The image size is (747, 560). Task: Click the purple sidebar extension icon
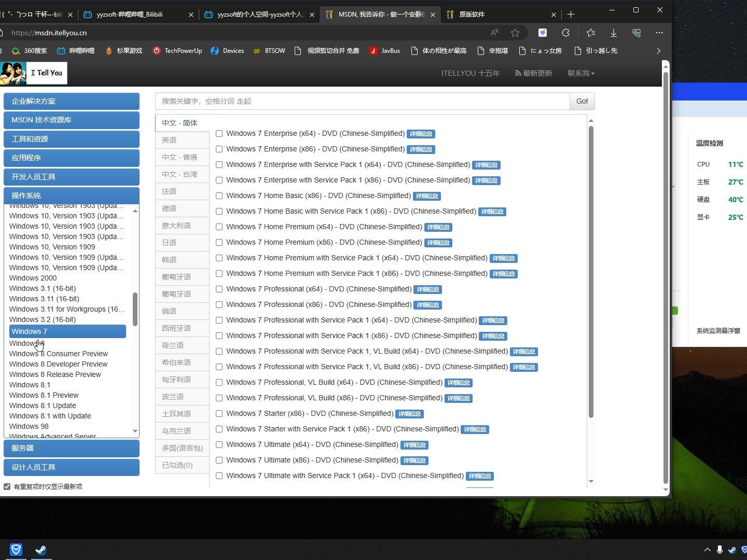click(x=543, y=33)
